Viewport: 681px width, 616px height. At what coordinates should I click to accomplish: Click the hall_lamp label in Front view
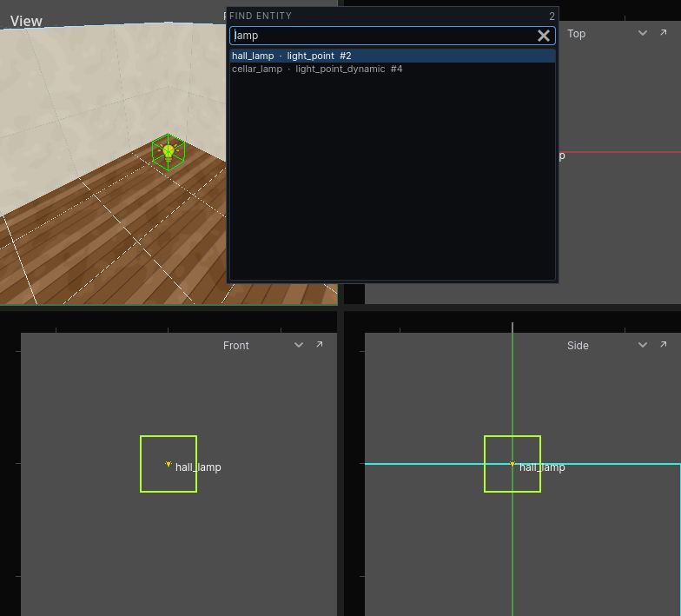pos(198,467)
